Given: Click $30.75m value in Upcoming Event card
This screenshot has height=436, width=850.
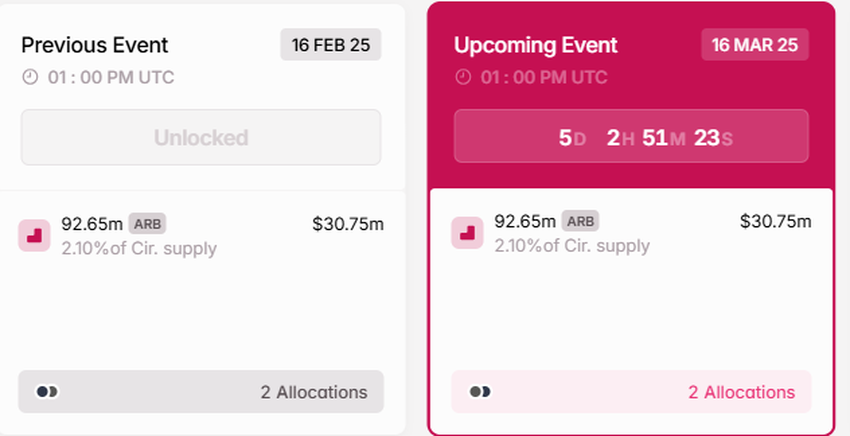Looking at the screenshot, I should [775, 222].
